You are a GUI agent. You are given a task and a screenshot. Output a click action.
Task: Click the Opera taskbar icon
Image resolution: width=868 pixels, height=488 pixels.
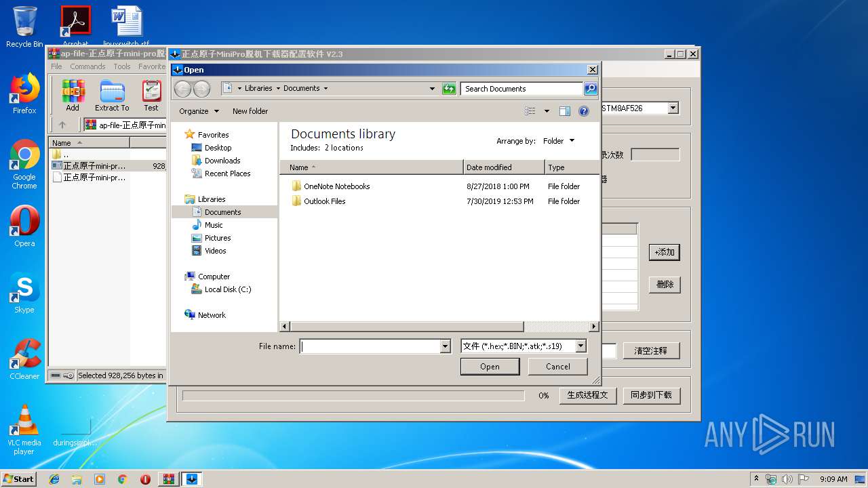click(x=145, y=479)
